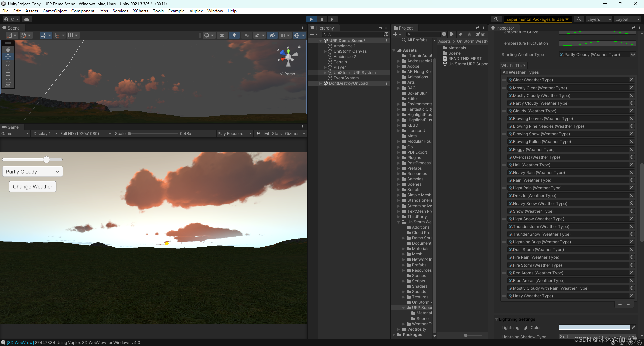Lock the Inspector panel

coord(633,28)
